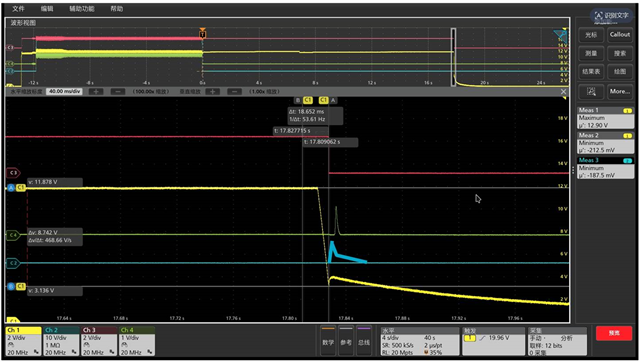Screen dimensions: 640x362
Task: Increase vertical zoom with the plus button
Action: (213, 92)
